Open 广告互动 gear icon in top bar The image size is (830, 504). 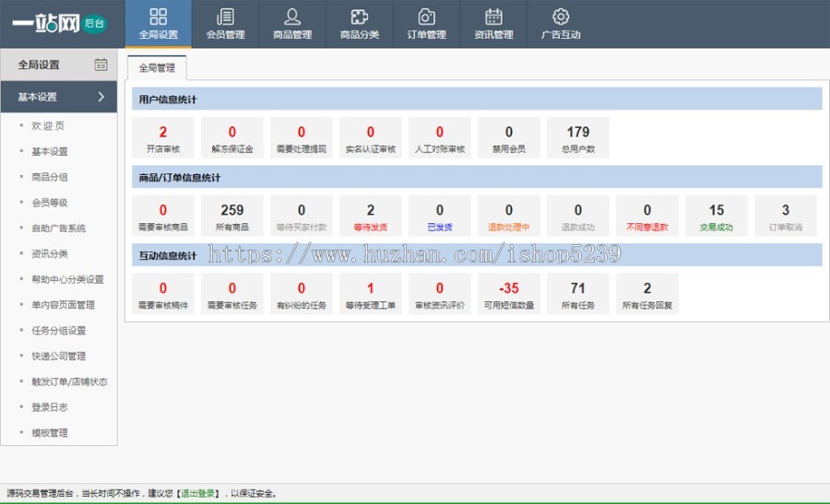[561, 17]
